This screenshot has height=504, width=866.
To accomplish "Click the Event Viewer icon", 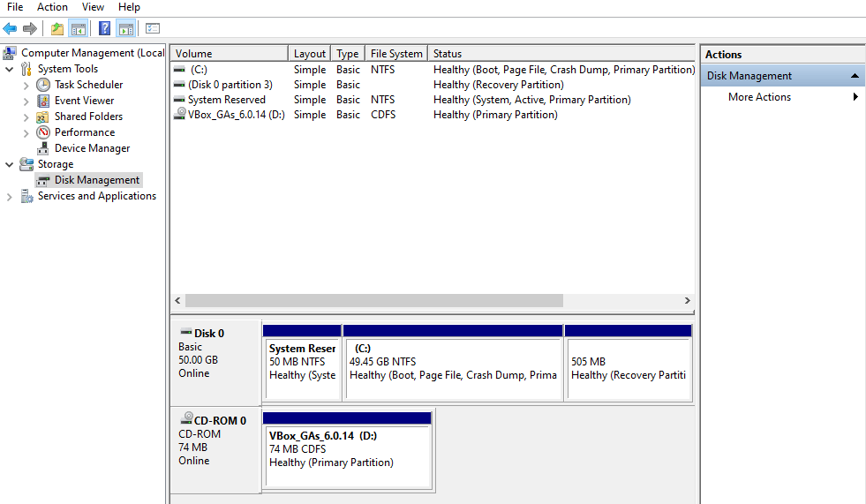I will [x=43, y=101].
